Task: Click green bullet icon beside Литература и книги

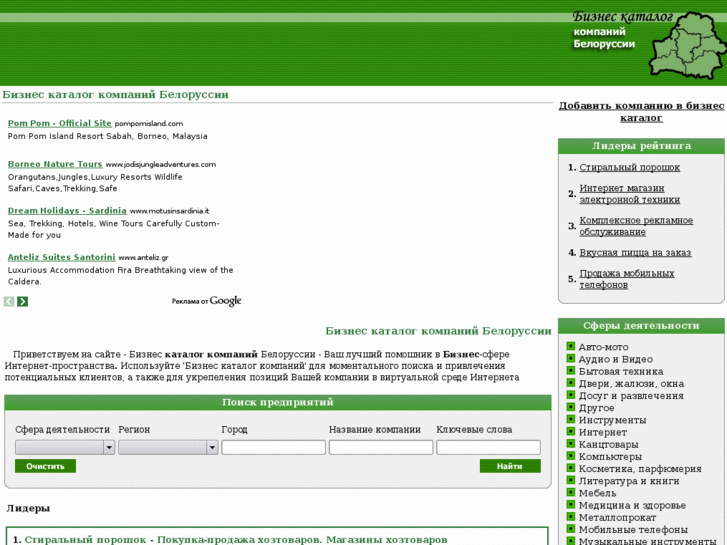Action: point(571,480)
